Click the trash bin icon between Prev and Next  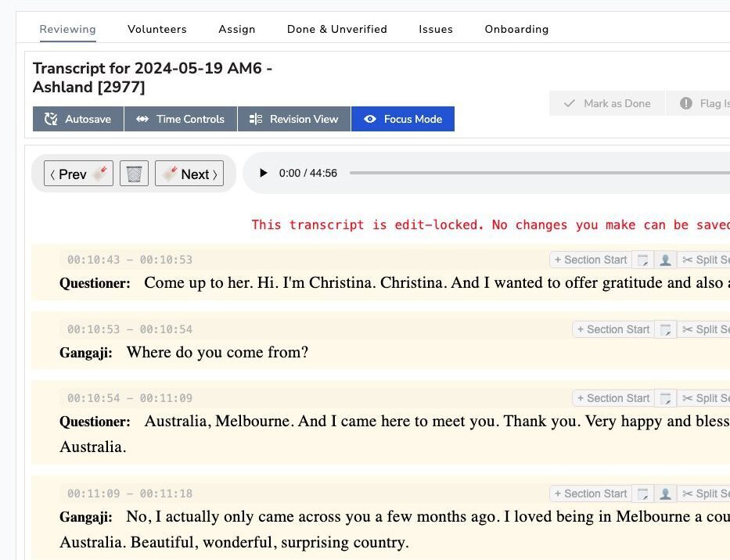click(134, 174)
